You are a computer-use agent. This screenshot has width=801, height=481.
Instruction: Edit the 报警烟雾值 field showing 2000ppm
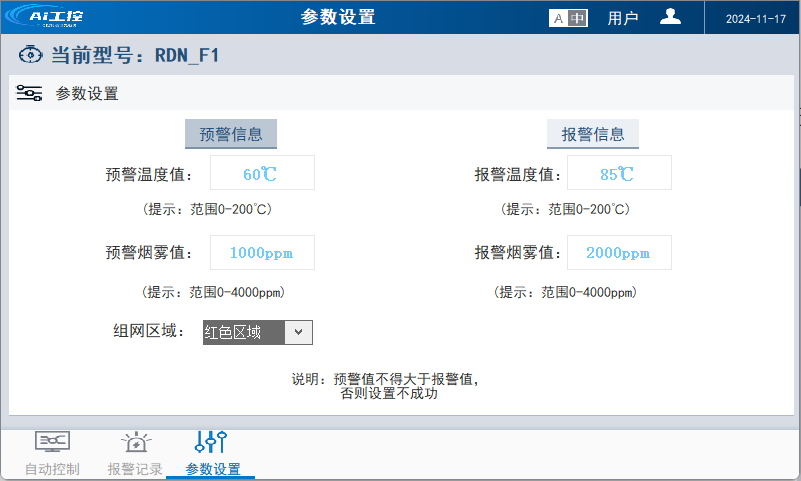point(619,252)
